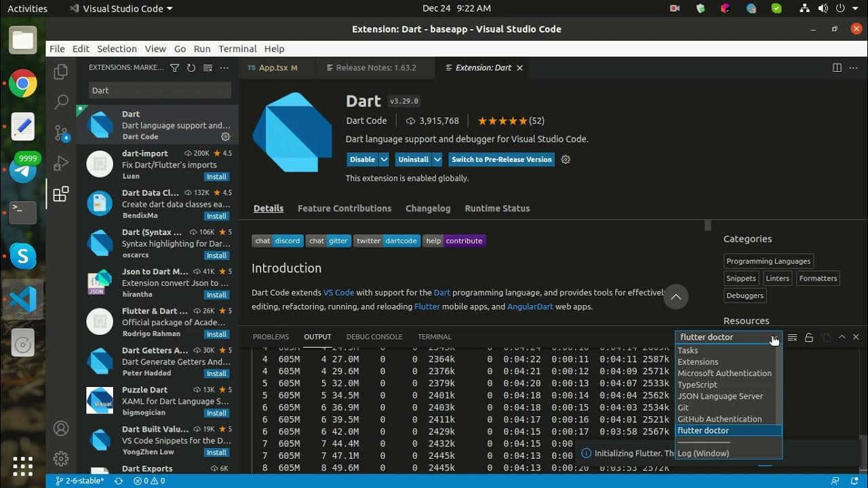Open the status bar feedback icon

pyautogui.click(x=836, y=481)
